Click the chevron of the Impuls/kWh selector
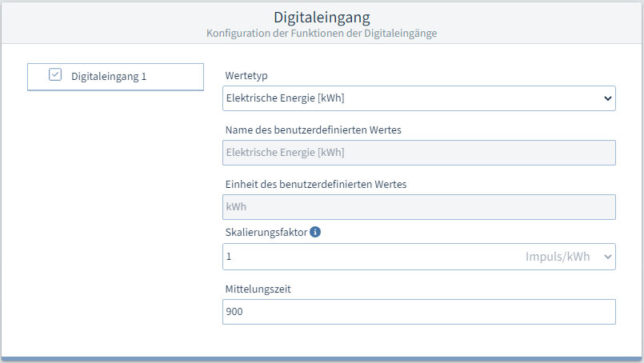644x363 pixels. tap(606, 257)
